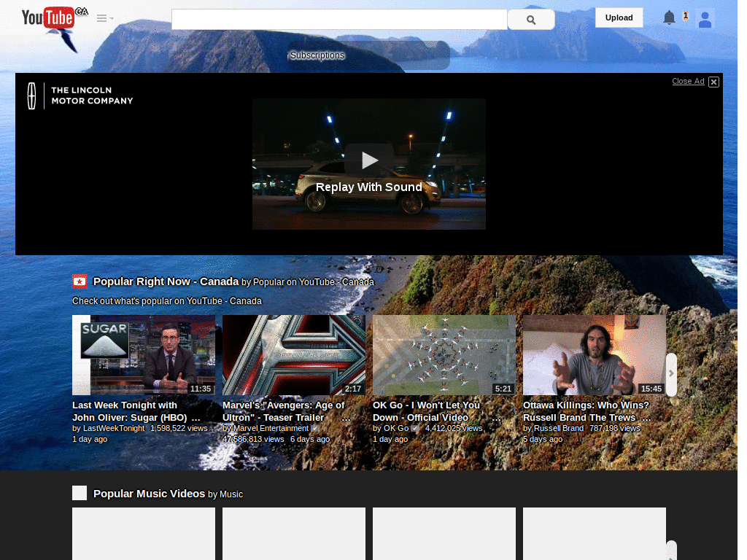This screenshot has width=747, height=560.
Task: Play the Lincoln ad Replay With Sound
Action: click(369, 164)
